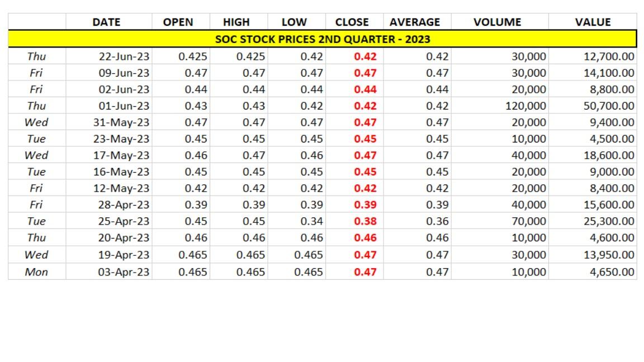Select the VOLUME column header
The height and width of the screenshot is (362, 644).
pos(498,22)
